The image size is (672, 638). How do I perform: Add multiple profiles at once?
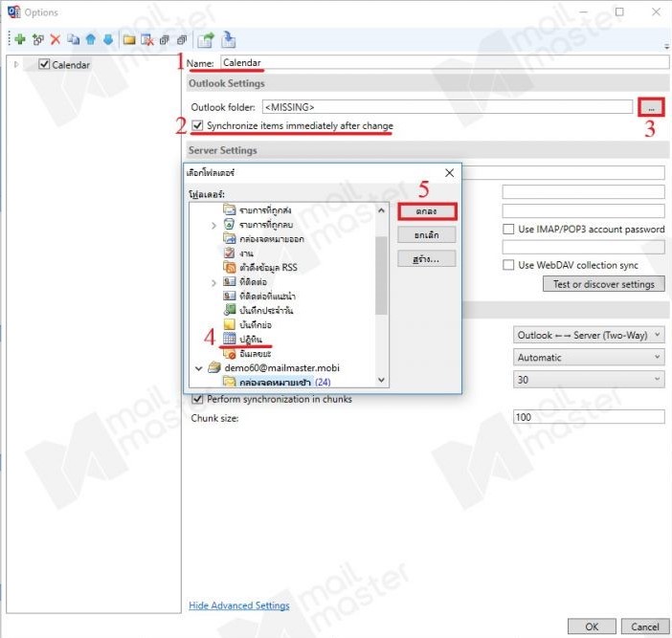tap(38, 39)
